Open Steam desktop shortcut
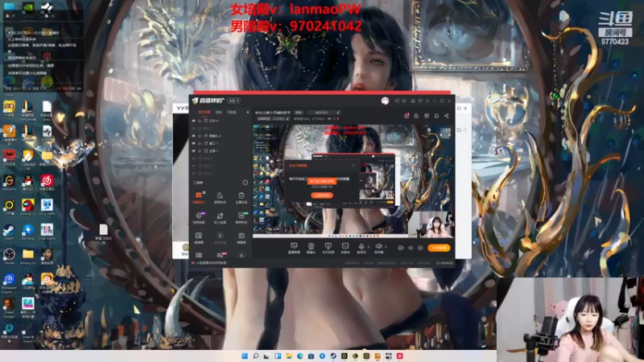The height and width of the screenshot is (362, 644). click(9, 230)
